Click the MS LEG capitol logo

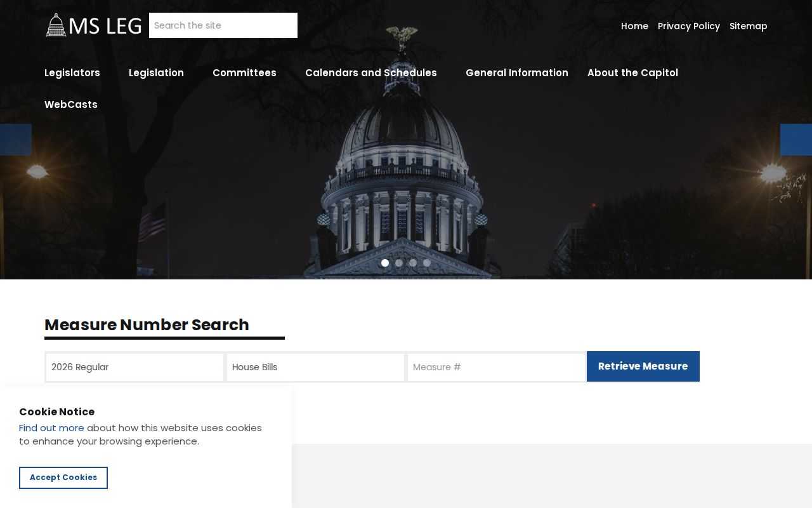[94, 25]
